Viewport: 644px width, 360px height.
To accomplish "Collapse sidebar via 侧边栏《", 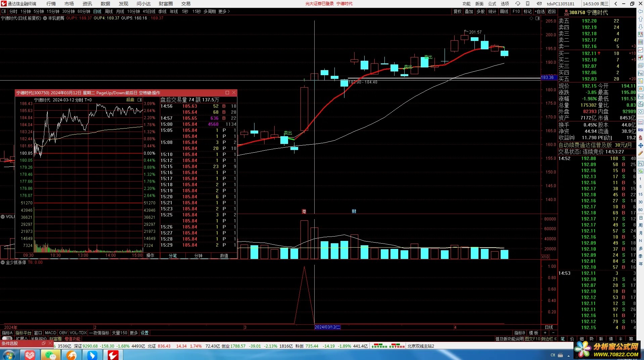I will pos(549,339).
